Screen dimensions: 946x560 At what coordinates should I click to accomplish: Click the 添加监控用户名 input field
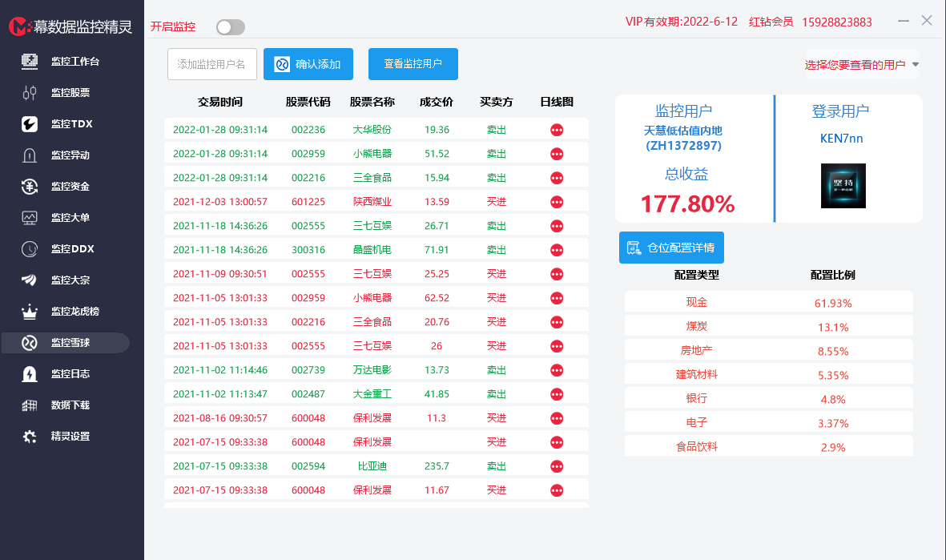(211, 64)
